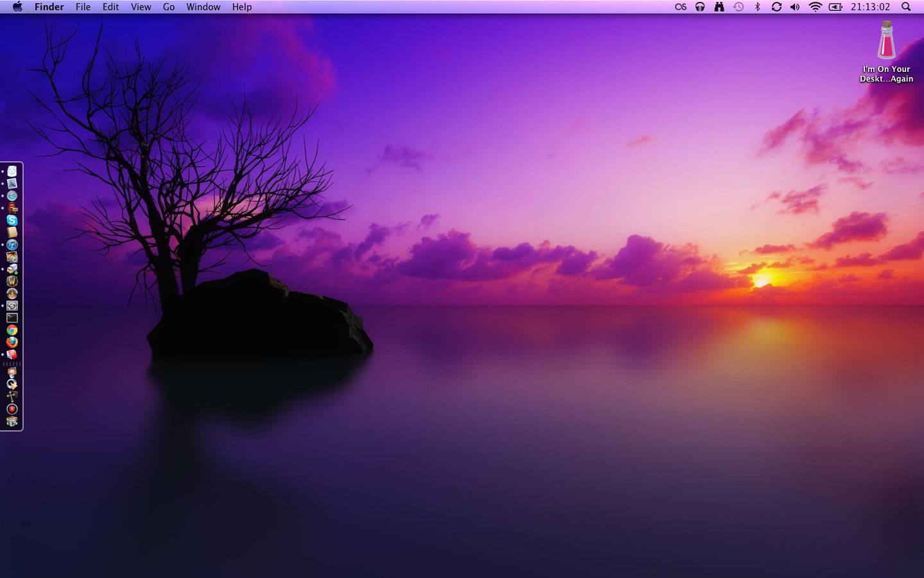
Task: Launch Terminal from the dock
Action: 12,318
